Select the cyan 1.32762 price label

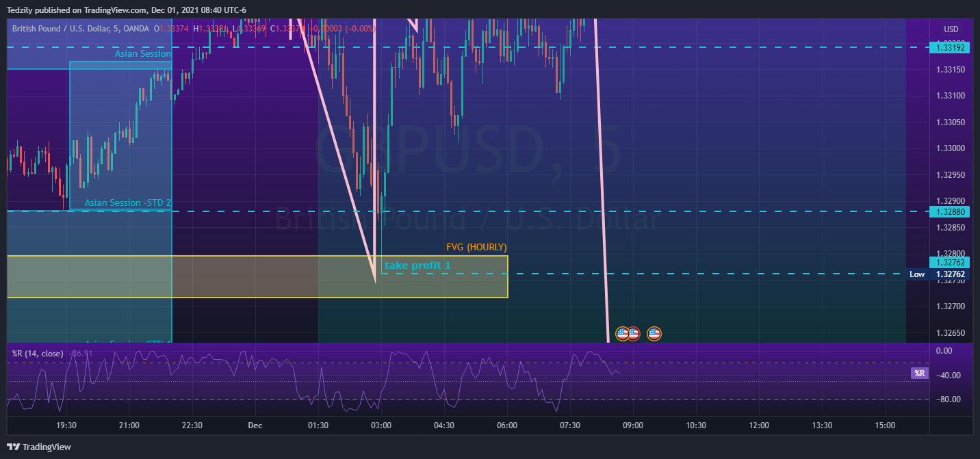tap(949, 262)
